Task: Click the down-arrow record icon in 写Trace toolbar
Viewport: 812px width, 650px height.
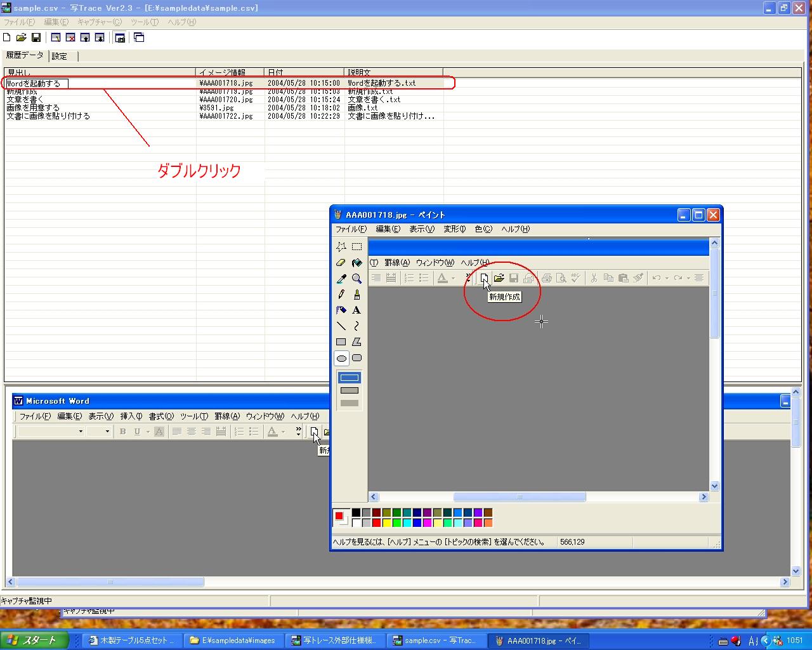Action: click(x=100, y=37)
